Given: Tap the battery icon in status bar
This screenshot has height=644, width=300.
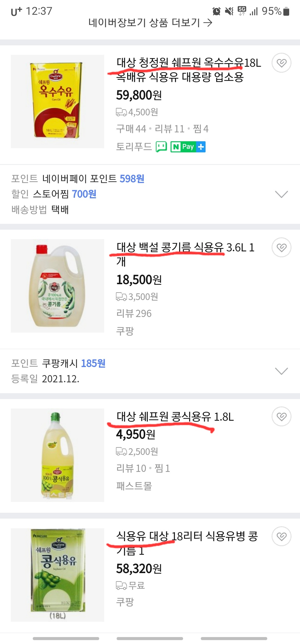Looking at the screenshot, I should tap(286, 11).
